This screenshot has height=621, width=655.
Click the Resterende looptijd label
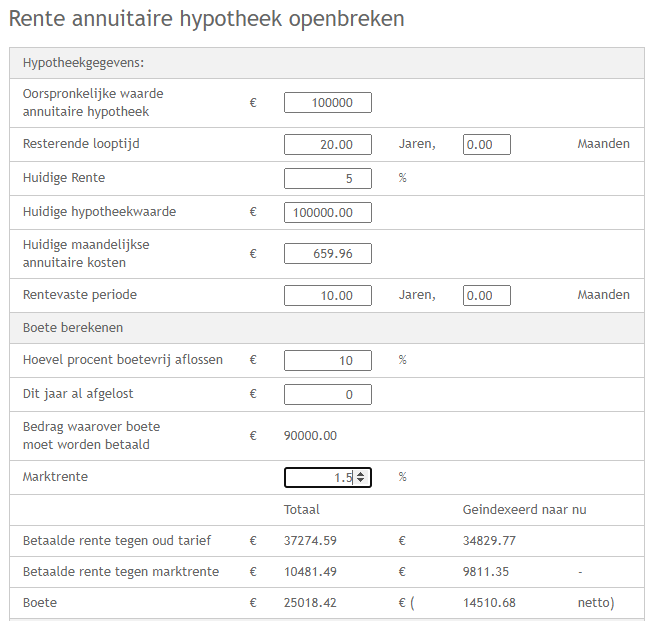tap(81, 144)
